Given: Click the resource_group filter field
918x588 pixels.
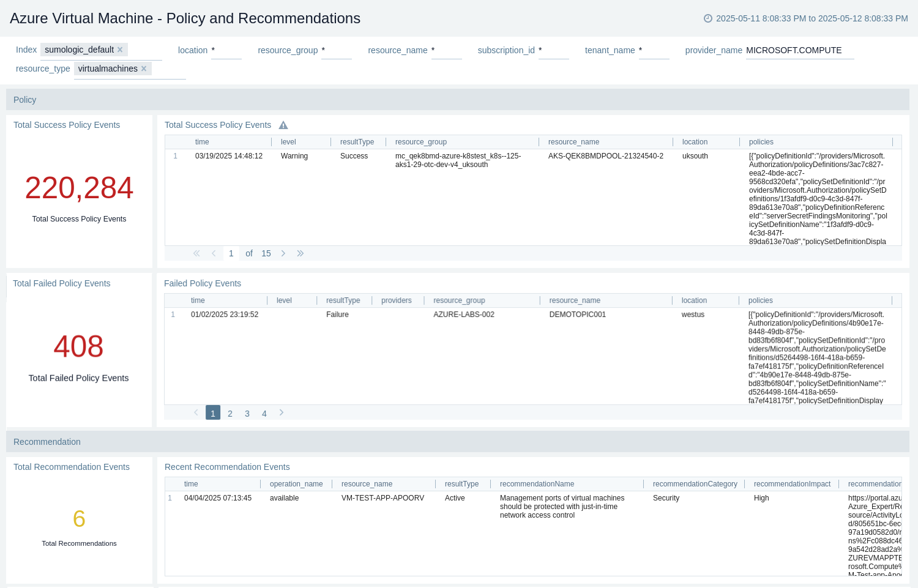Looking at the screenshot, I should (337, 50).
